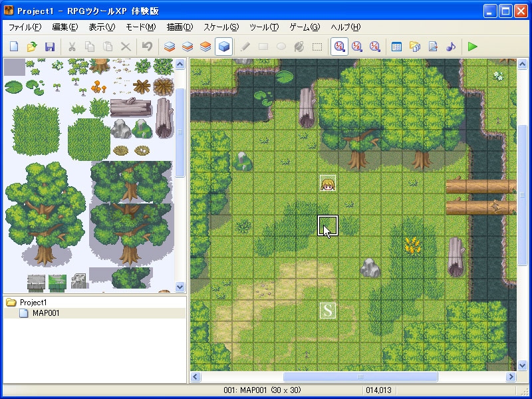This screenshot has height=399, width=532.
Task: Pick the gray rock tile in palette
Action: point(121,128)
